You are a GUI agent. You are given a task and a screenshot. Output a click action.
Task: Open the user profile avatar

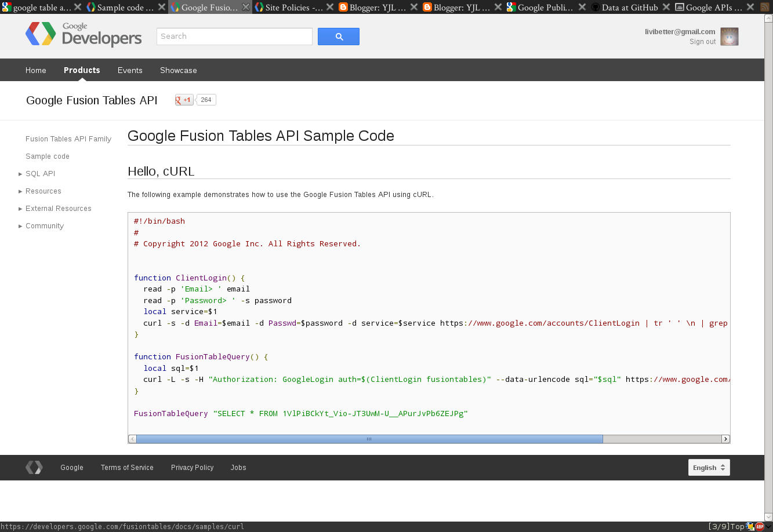730,37
